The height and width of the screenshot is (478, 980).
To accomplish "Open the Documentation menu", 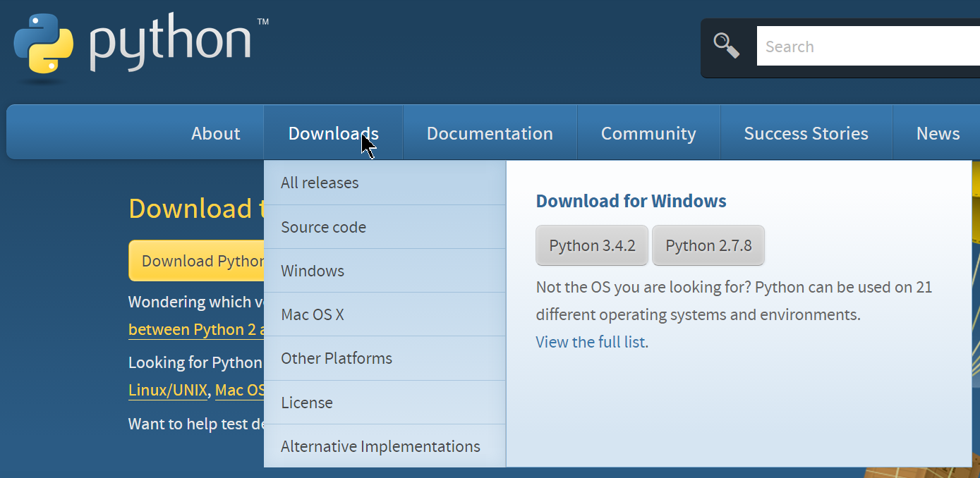I will (489, 133).
